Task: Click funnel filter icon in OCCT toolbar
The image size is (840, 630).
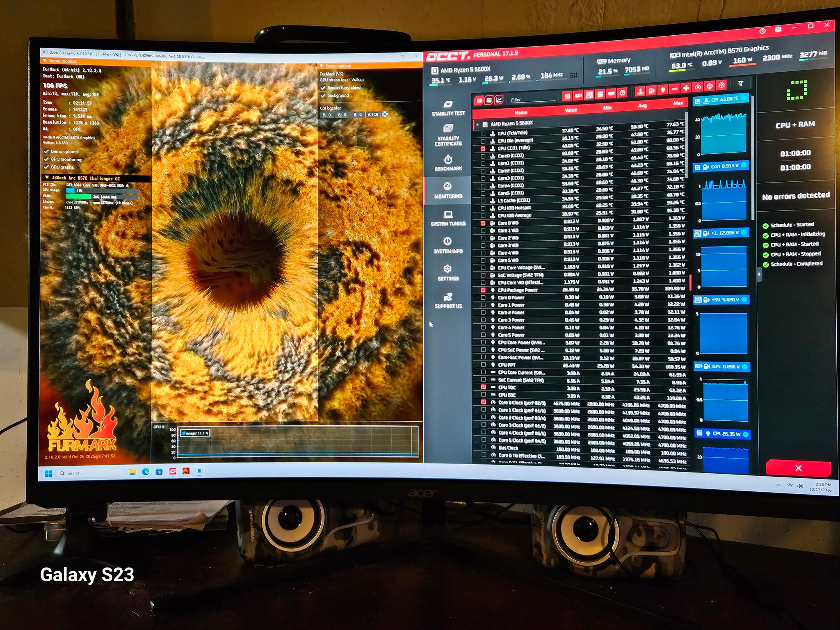Action: (741, 83)
